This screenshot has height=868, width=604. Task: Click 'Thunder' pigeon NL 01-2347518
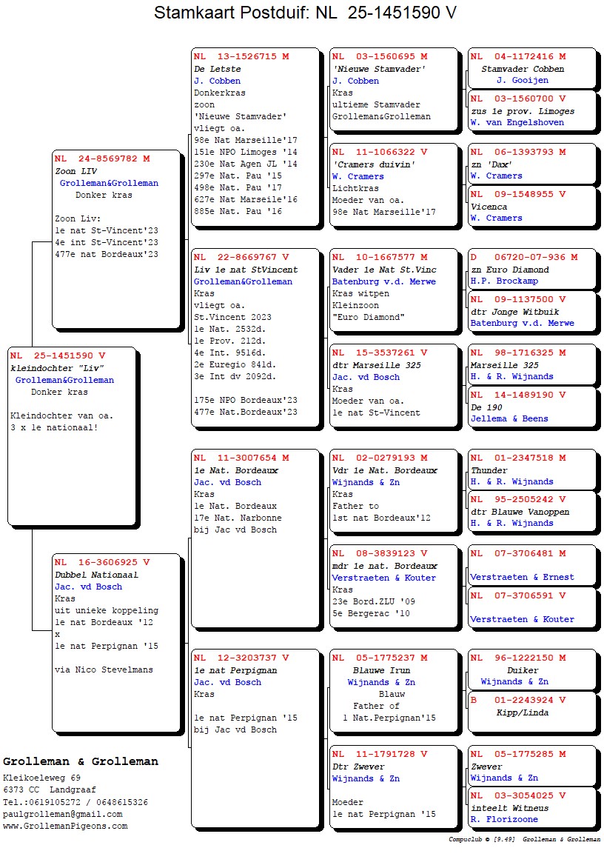531,470
